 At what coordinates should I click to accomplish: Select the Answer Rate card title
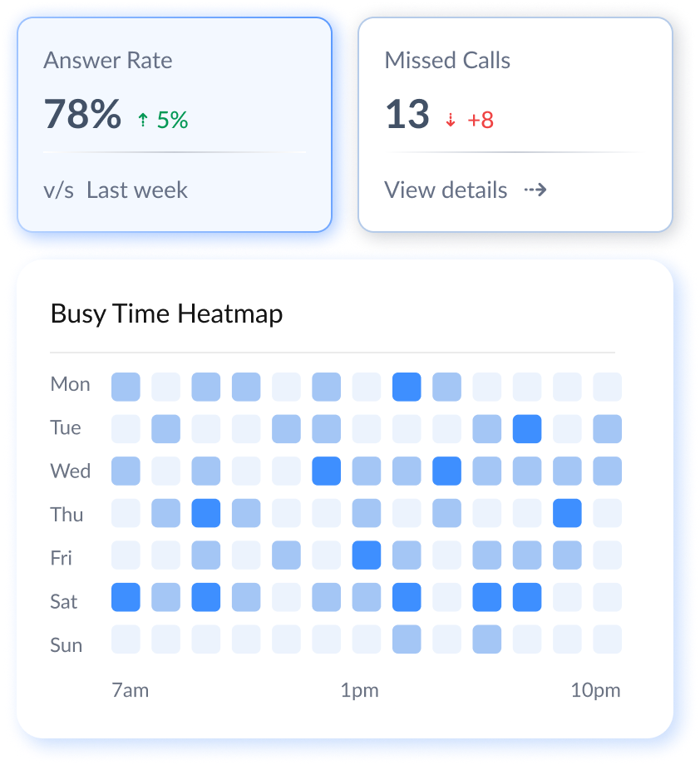point(108,61)
